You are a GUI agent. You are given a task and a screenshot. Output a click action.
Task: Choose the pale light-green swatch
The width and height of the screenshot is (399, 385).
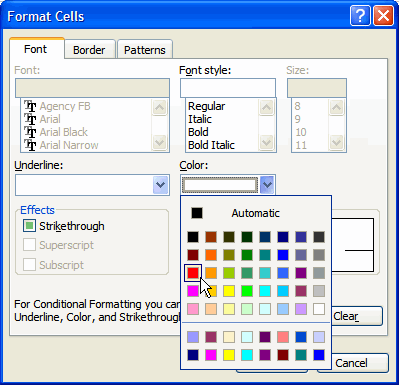pos(247,309)
